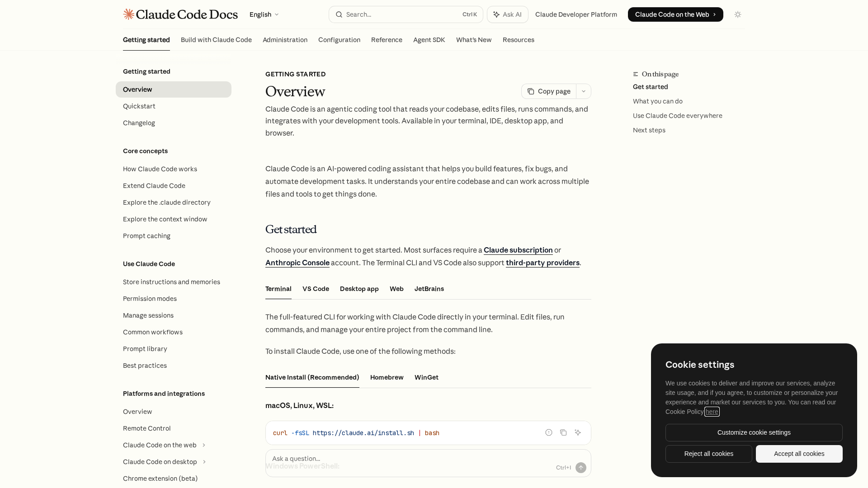Accept all cookies
The height and width of the screenshot is (488, 868).
pyautogui.click(x=799, y=454)
